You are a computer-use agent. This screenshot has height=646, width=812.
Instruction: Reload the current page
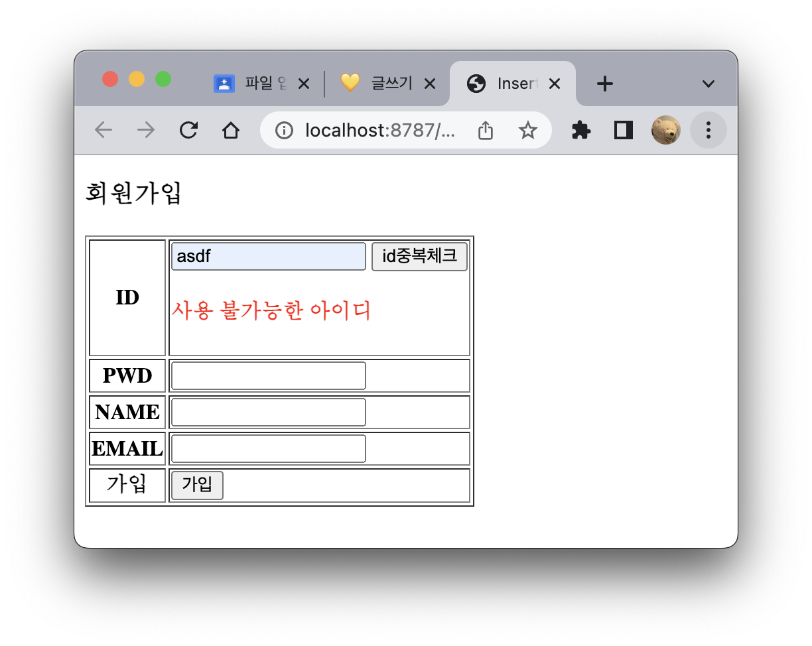point(188,130)
